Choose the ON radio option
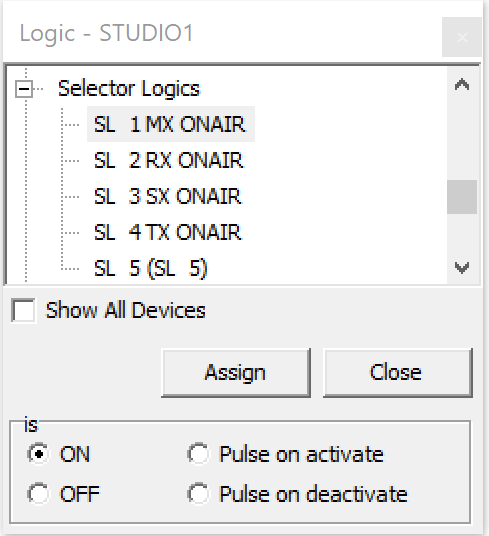489x536 pixels. [x=38, y=454]
